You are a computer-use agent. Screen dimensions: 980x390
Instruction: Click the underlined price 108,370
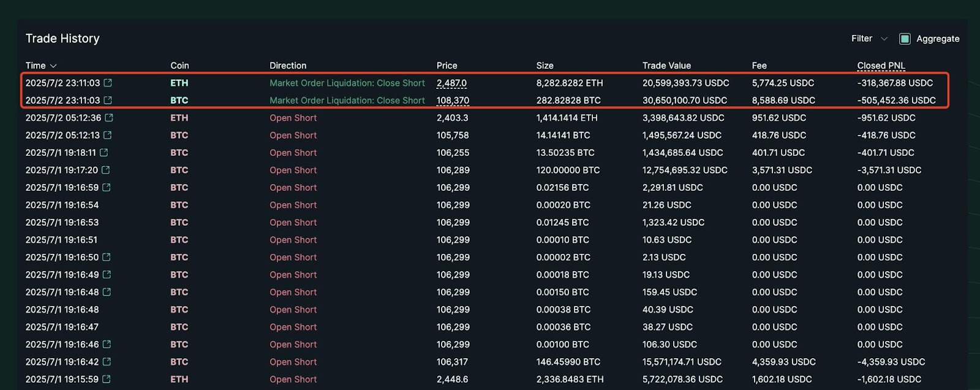[x=453, y=100]
